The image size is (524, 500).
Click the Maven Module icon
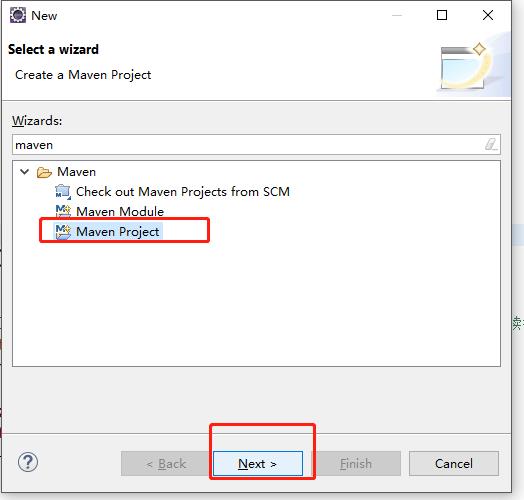[x=63, y=211]
